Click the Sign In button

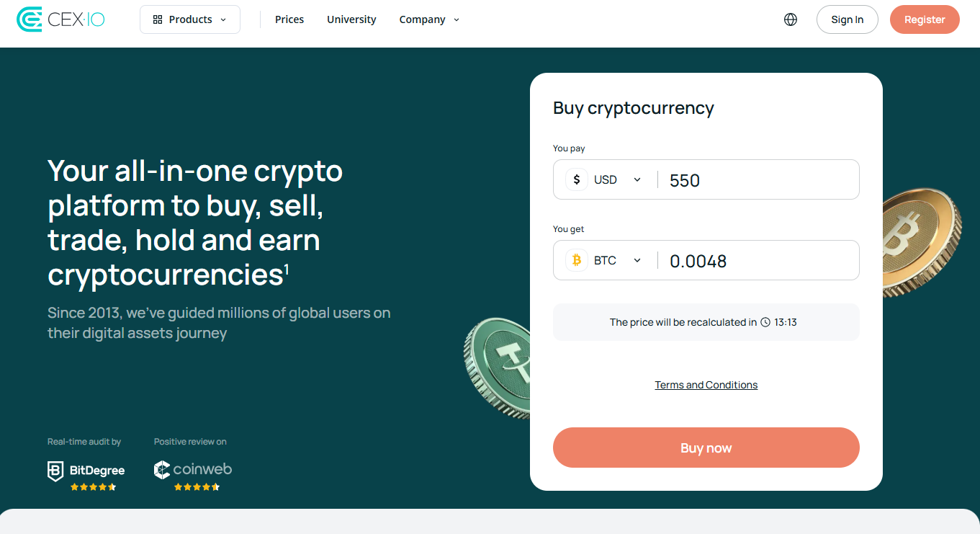coord(847,19)
